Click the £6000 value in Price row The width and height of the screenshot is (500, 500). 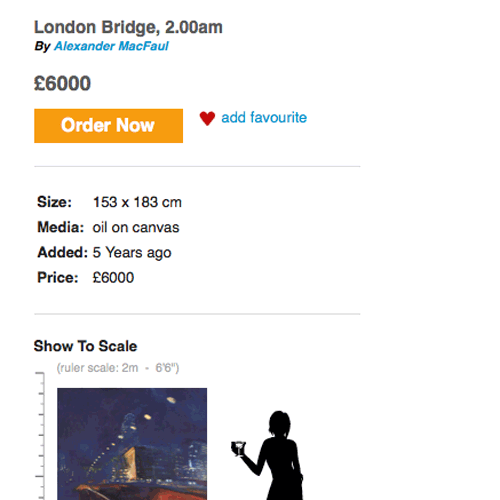pyautogui.click(x=113, y=278)
